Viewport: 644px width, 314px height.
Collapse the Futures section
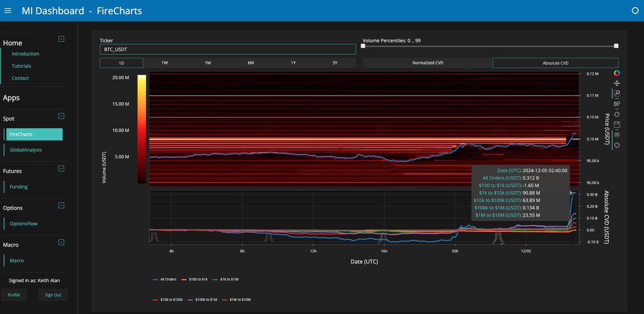point(61,169)
